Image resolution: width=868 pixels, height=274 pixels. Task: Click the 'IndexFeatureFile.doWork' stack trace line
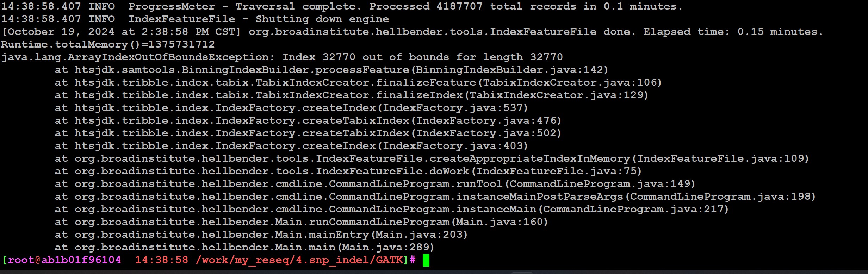coord(348,171)
